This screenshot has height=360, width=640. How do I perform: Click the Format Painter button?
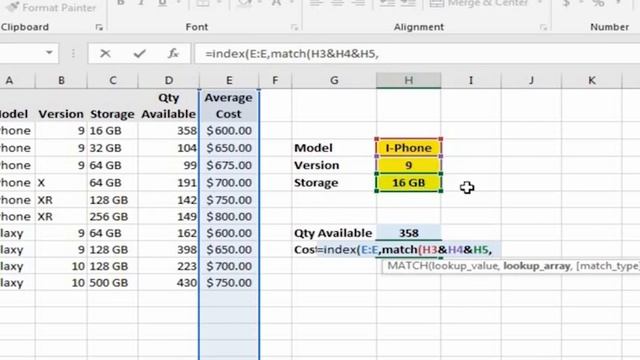[x=51, y=7]
